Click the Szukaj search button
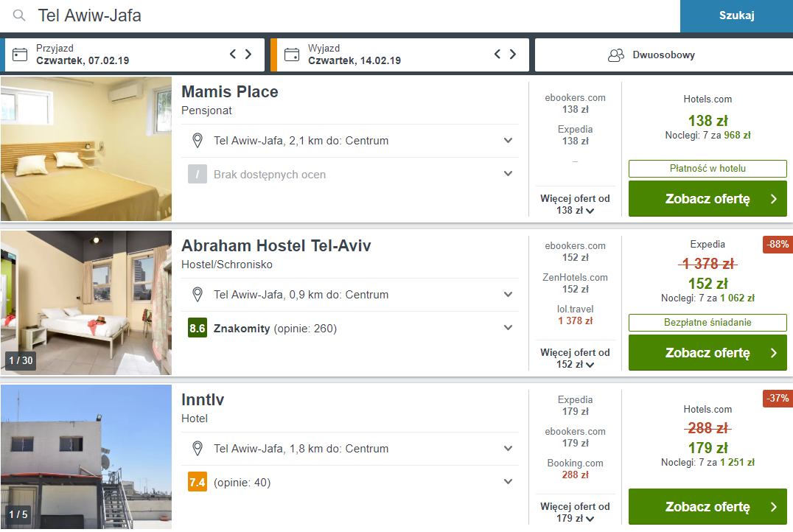The width and height of the screenshot is (793, 532). [x=736, y=15]
